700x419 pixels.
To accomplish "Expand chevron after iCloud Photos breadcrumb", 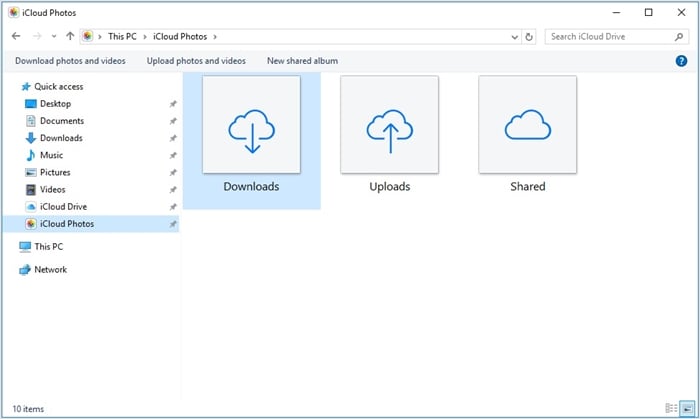I will (x=215, y=37).
